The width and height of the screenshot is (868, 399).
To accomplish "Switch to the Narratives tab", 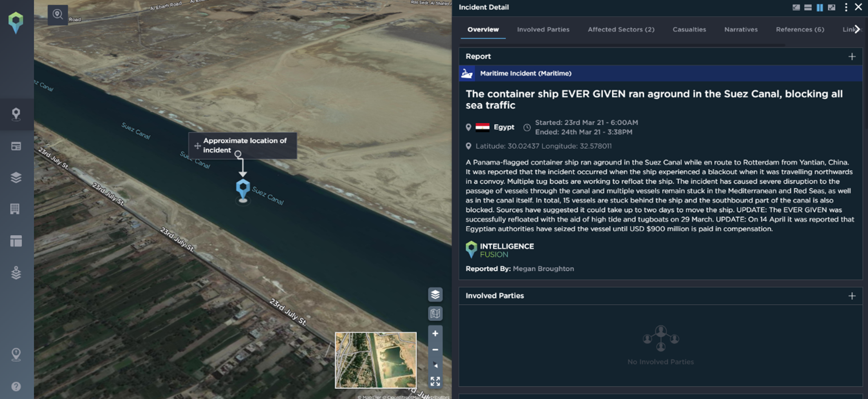I will pyautogui.click(x=741, y=29).
